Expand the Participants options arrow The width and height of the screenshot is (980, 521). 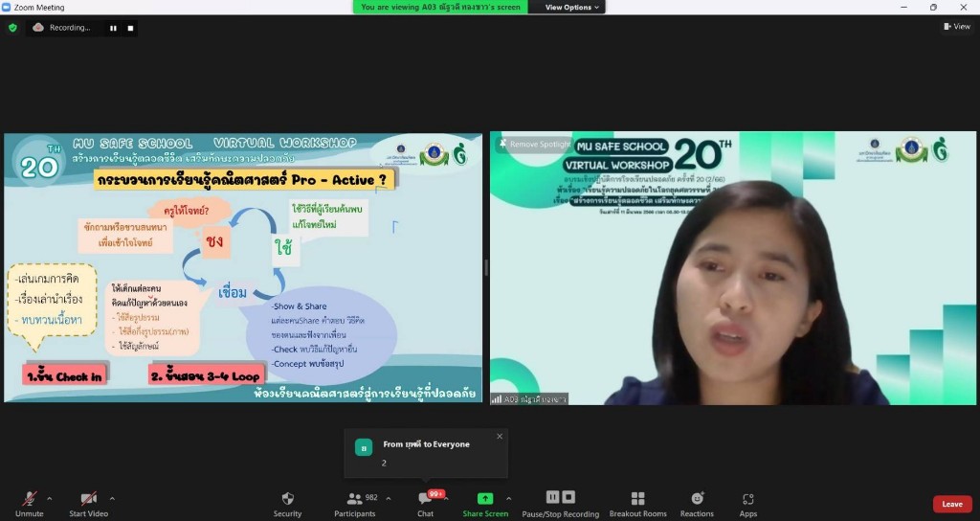click(x=389, y=498)
